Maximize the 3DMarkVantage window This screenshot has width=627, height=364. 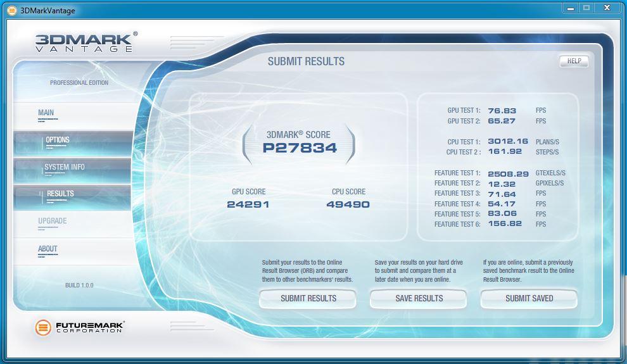(x=586, y=8)
